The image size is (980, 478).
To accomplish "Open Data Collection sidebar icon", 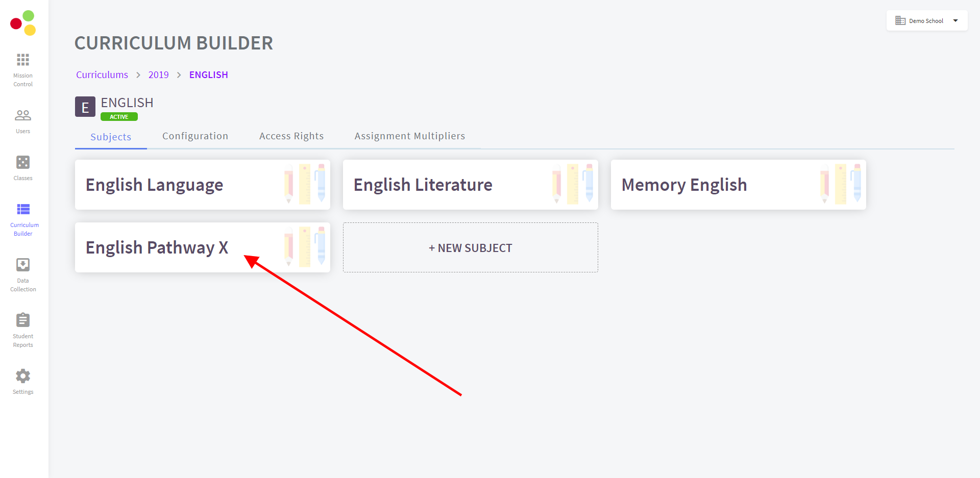I will click(x=23, y=265).
